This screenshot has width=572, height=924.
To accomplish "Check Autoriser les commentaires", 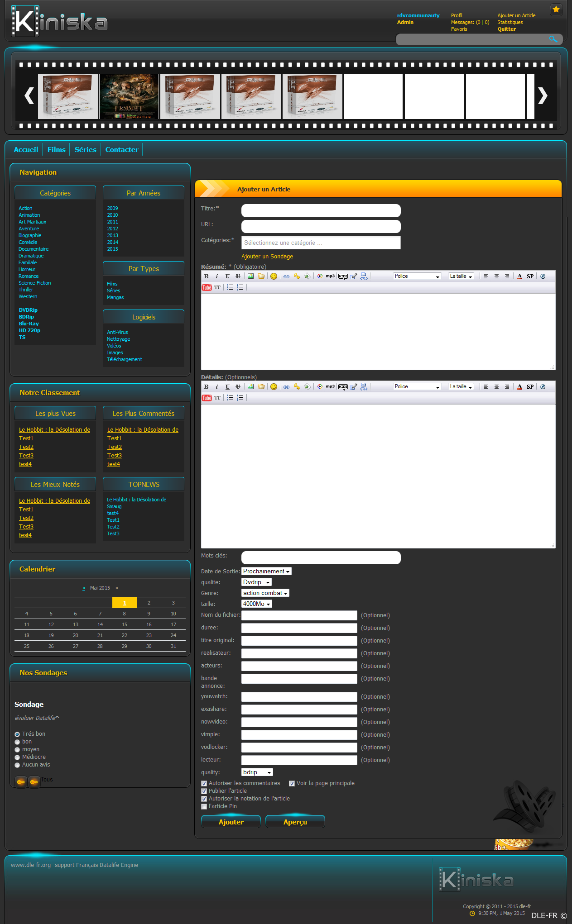I will (204, 783).
